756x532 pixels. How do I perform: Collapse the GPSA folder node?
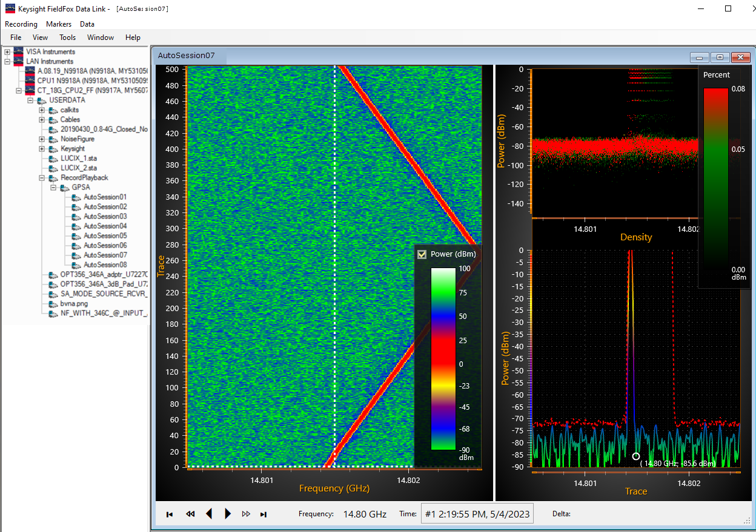[x=53, y=188]
